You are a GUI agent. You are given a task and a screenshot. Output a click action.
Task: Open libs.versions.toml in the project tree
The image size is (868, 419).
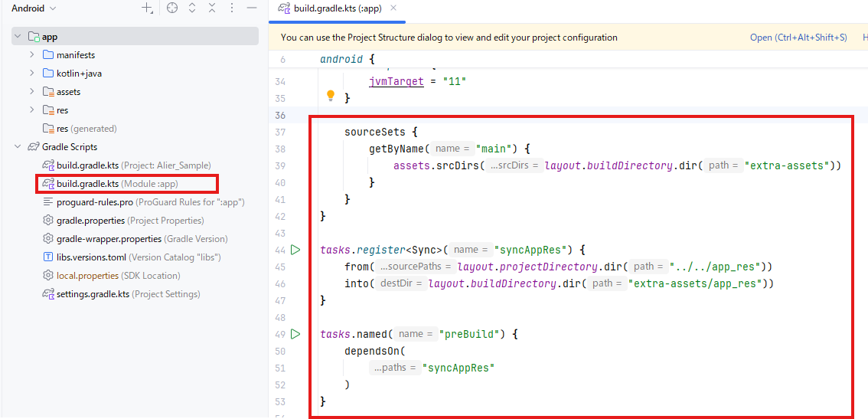pyautogui.click(x=92, y=257)
